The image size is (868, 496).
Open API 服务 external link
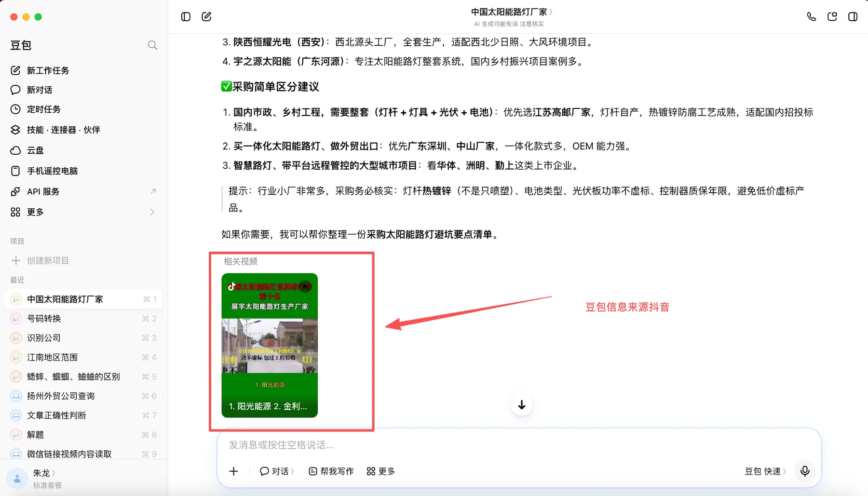tap(83, 191)
